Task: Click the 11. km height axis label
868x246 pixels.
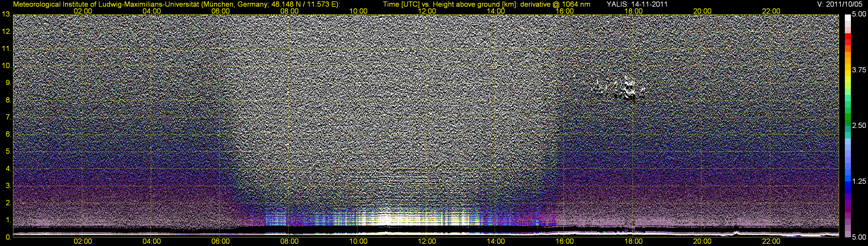Action: pos(6,49)
